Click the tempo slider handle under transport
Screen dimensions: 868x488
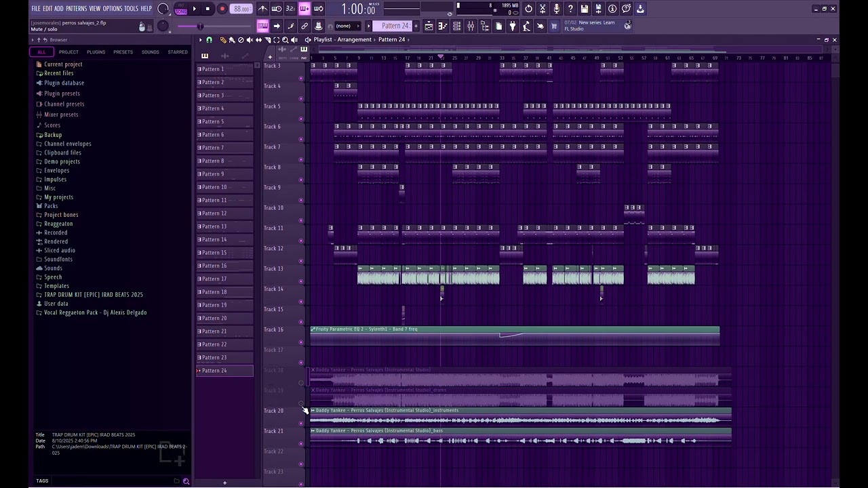pyautogui.click(x=200, y=26)
